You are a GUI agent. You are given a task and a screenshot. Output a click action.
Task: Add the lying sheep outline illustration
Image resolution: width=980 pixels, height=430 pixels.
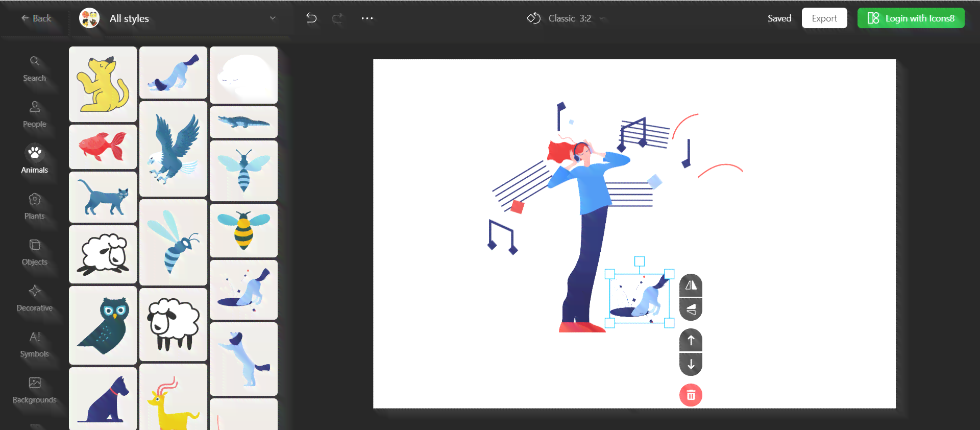(x=103, y=254)
